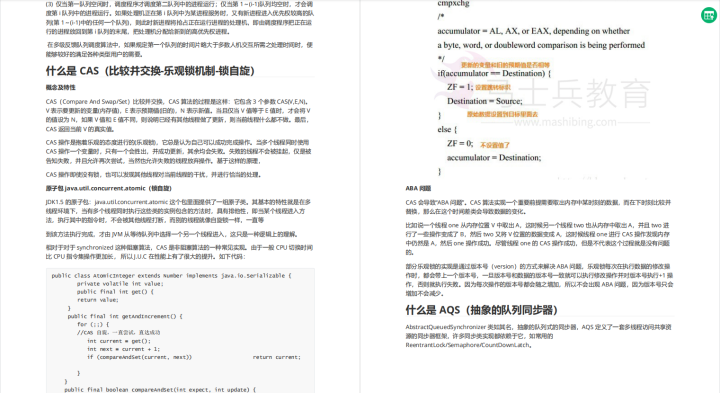720x393 pixels.
Task: Click the paragraph starting 'CAS 会导致"ABA 问题"'
Action: tap(538, 207)
